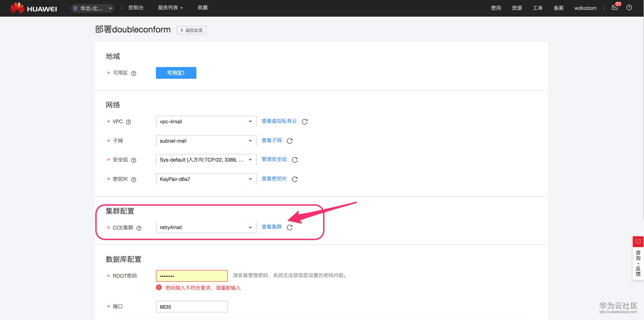This screenshot has height=320, width=644.
Task: Click the 返回总览 back button
Action: tap(191, 30)
